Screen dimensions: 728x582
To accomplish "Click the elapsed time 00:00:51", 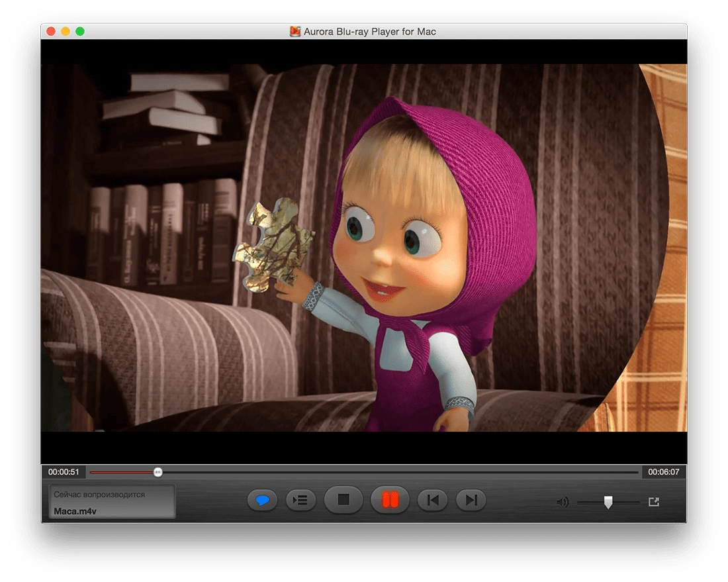I will (x=64, y=472).
